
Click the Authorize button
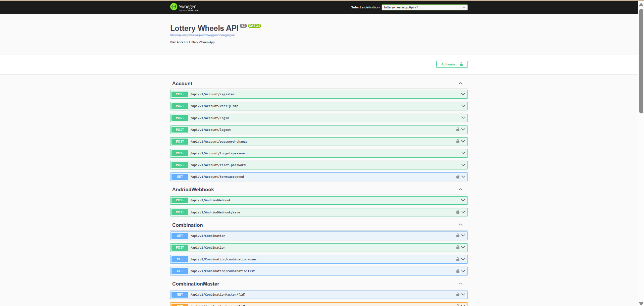point(452,64)
